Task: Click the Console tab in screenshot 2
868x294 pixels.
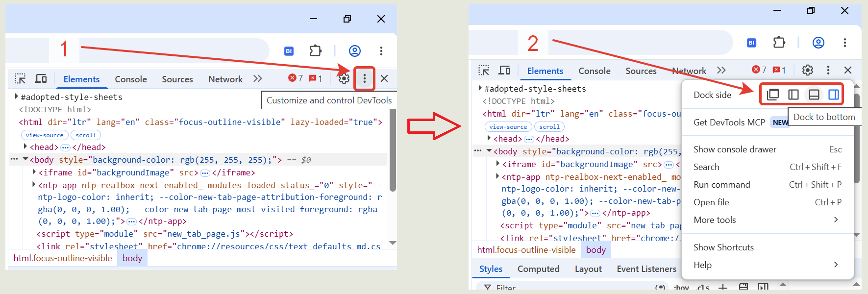Action: [x=595, y=71]
